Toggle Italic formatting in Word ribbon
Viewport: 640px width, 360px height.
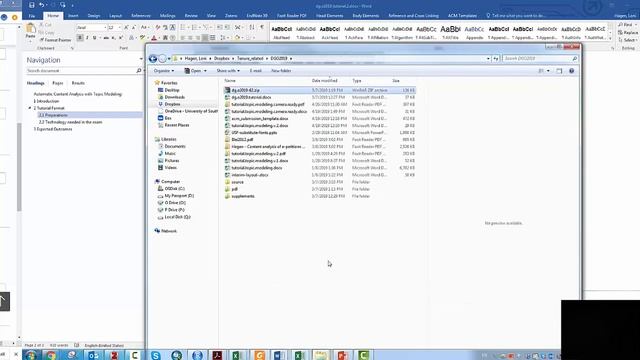pos(87,38)
